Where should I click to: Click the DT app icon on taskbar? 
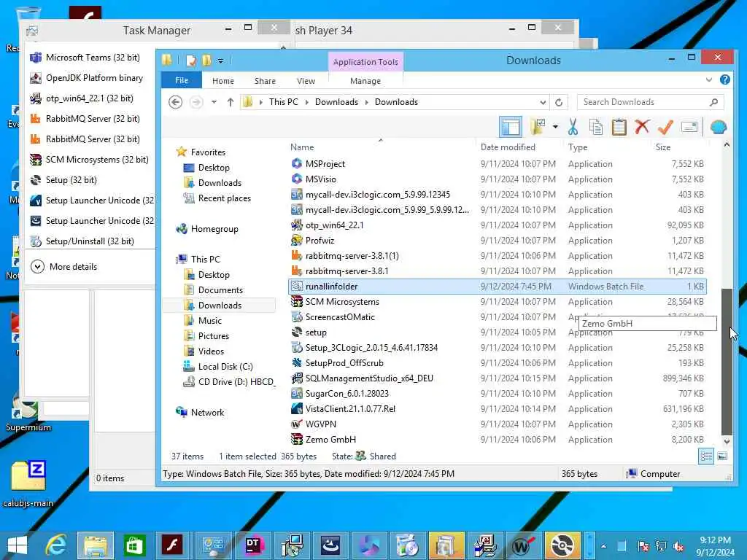[253, 545]
